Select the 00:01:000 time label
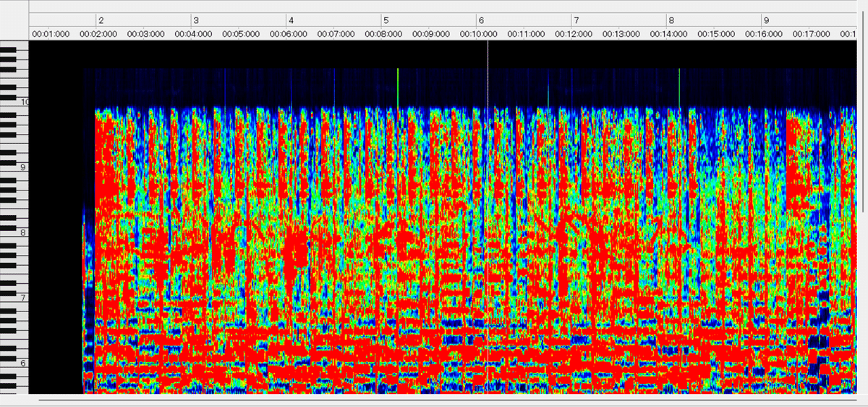The width and height of the screenshot is (868, 407). pyautogui.click(x=51, y=33)
